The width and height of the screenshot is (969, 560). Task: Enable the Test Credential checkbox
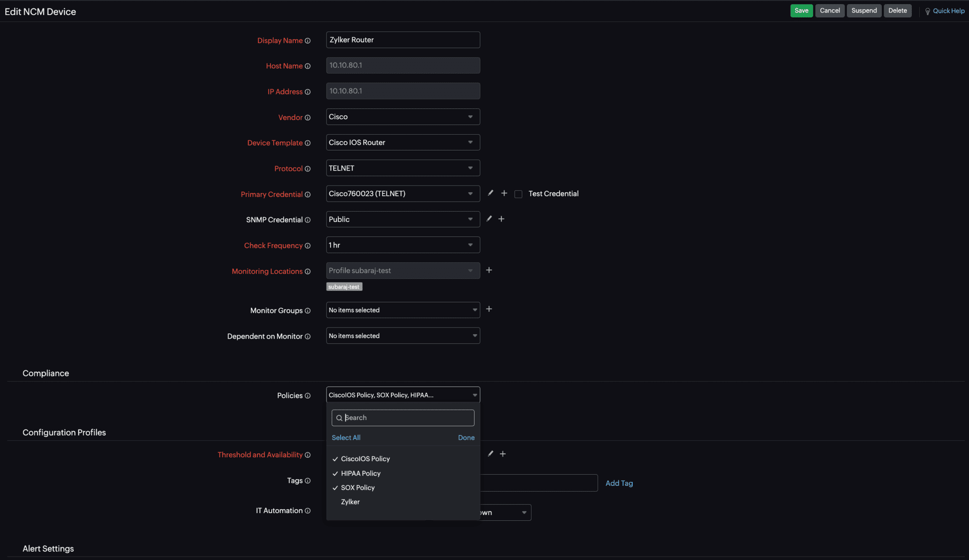point(518,194)
